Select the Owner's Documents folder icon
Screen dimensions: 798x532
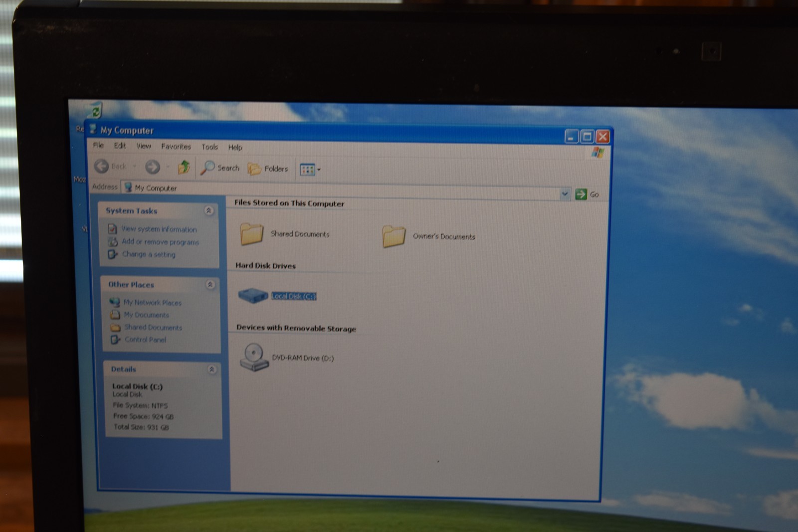click(x=394, y=236)
